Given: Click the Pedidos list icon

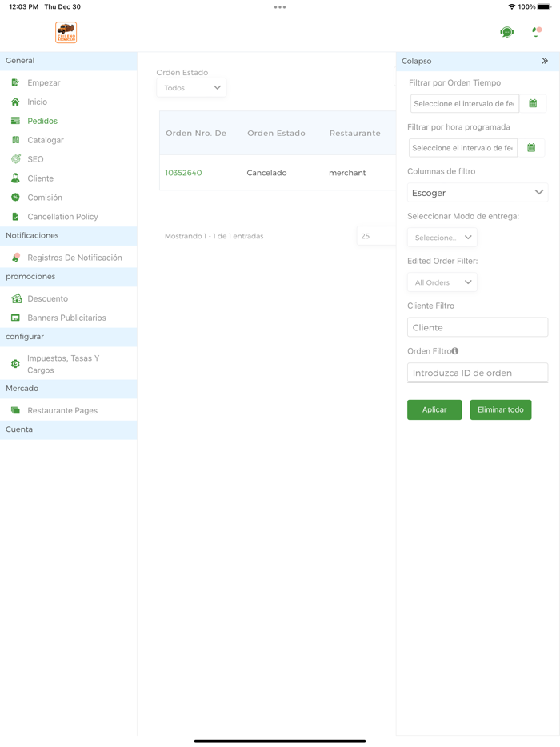Looking at the screenshot, I should 16,121.
